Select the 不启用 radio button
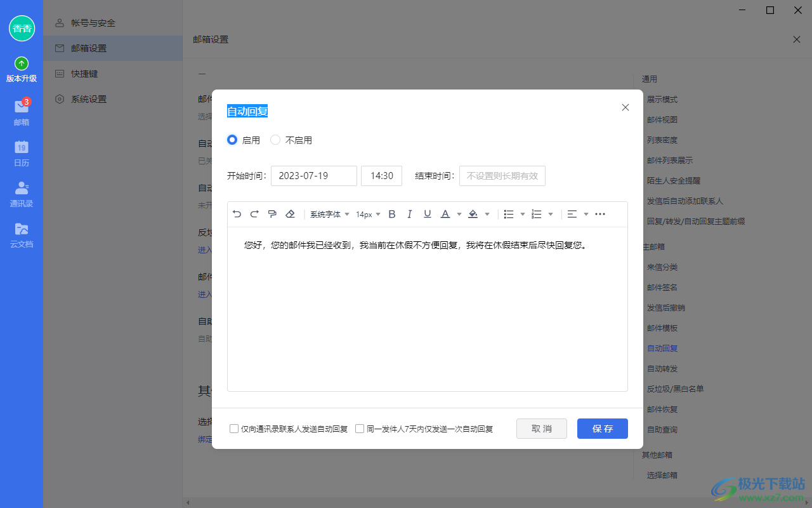This screenshot has width=812, height=508. coord(275,140)
